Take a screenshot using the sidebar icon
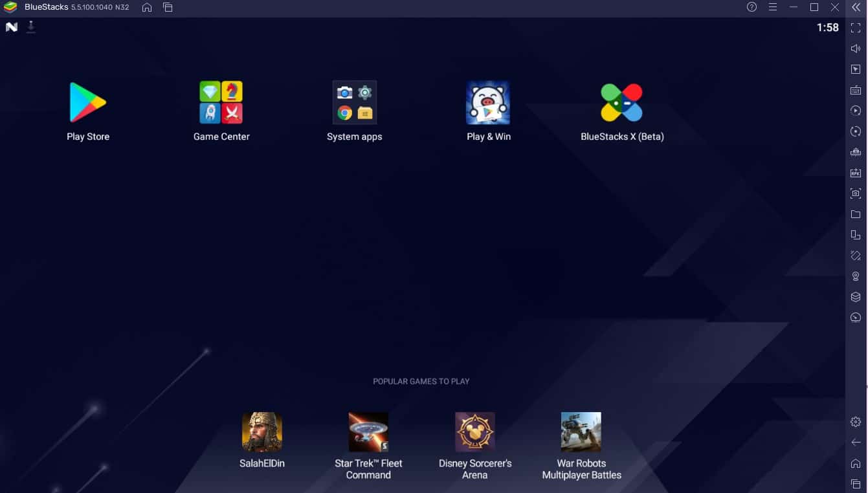868x493 pixels. tap(856, 193)
